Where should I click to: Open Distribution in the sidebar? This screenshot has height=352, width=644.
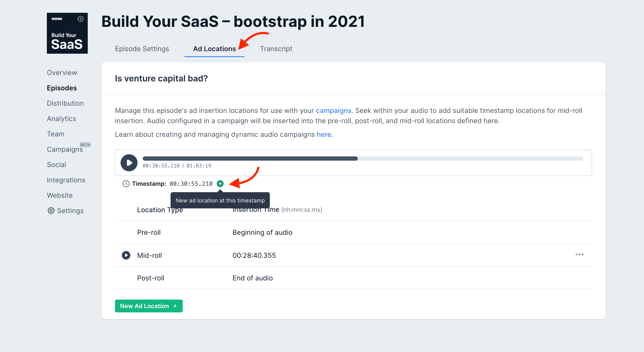click(65, 103)
